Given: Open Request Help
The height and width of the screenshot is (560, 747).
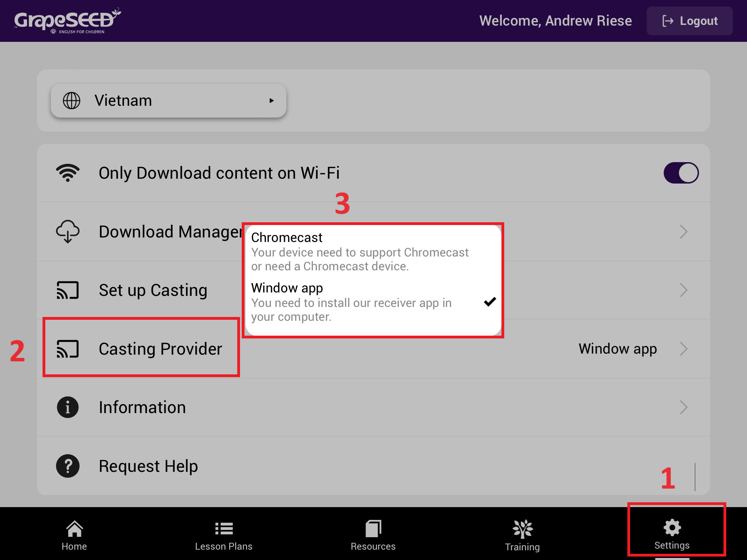Looking at the screenshot, I should point(373,466).
